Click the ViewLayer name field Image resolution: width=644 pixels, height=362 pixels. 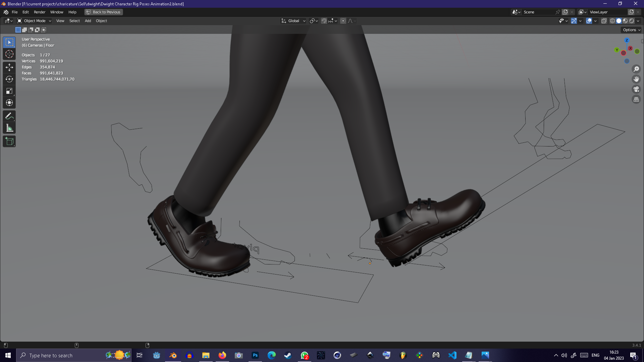coord(607,12)
